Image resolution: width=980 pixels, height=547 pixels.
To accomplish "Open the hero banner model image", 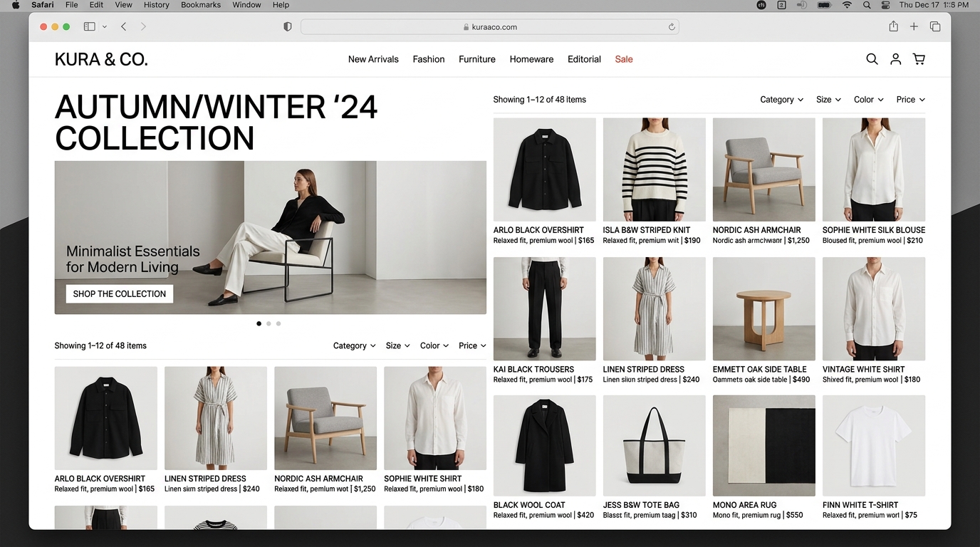I will [271, 237].
